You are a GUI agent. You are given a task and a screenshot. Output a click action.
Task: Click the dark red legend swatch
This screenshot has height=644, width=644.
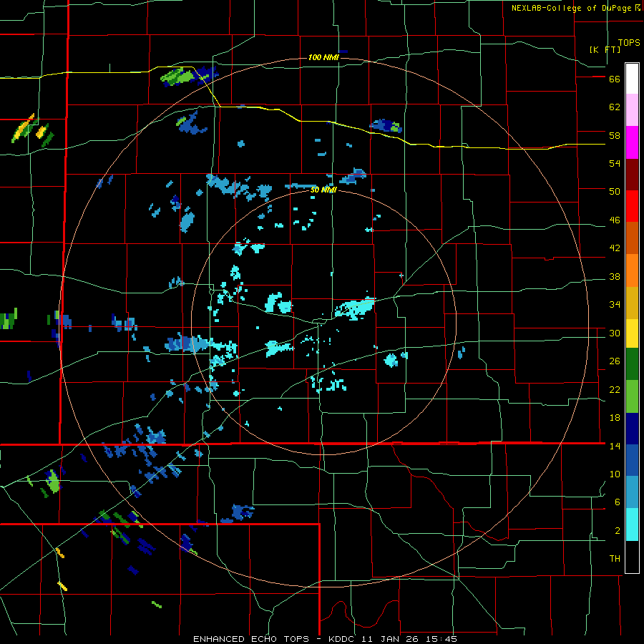pyautogui.click(x=632, y=175)
